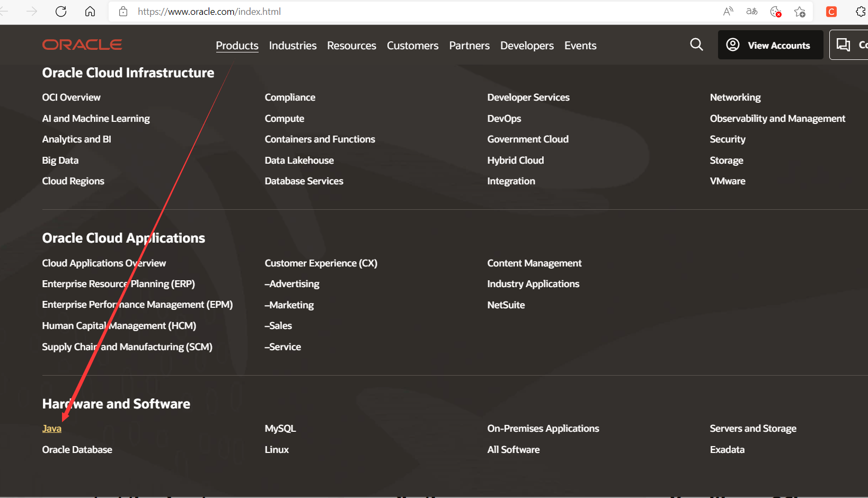The image size is (868, 498).
Task: Click the cookie blocked icon in address bar
Action: 776,12
